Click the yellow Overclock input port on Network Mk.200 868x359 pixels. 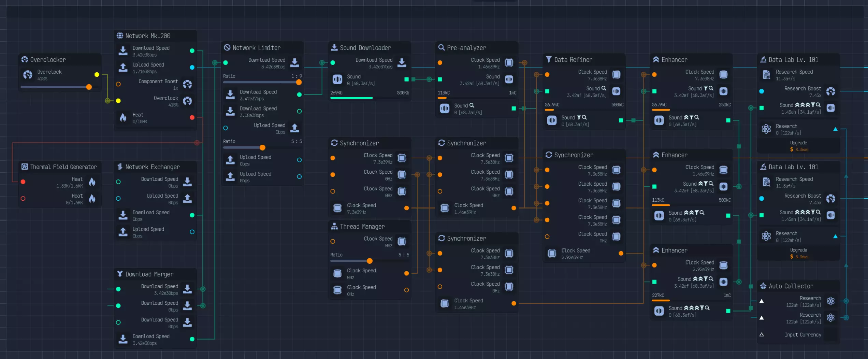click(x=118, y=101)
